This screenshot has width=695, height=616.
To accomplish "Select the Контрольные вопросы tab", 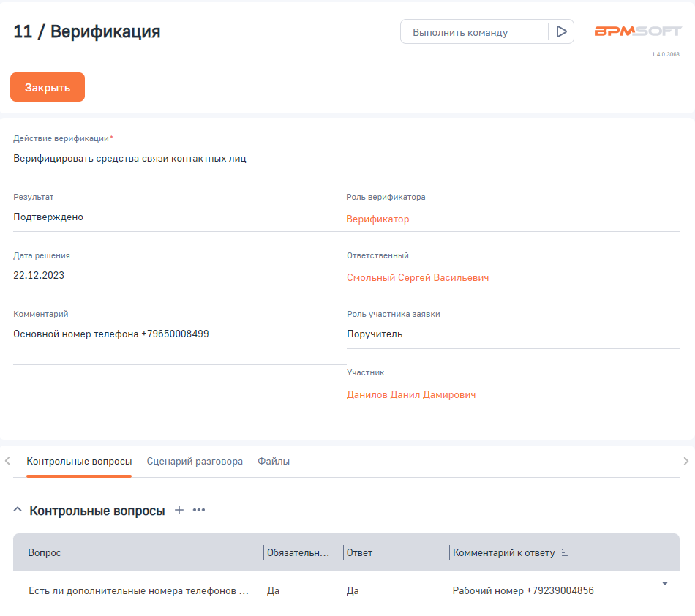I will tap(79, 462).
